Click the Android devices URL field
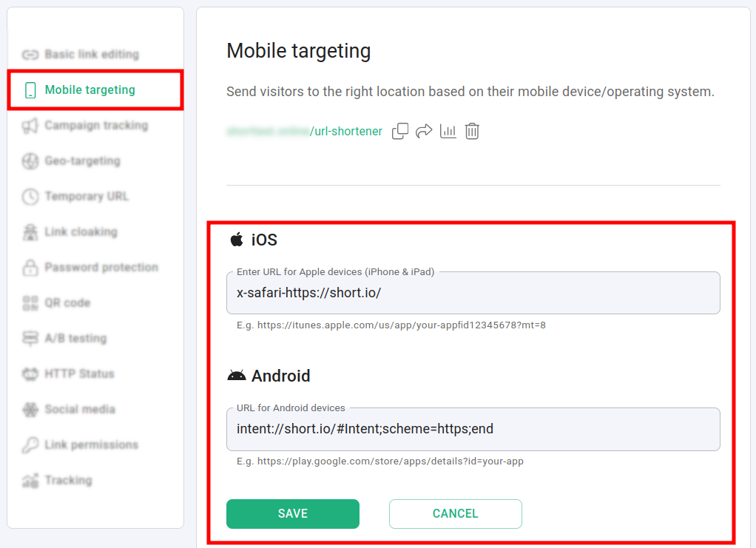The width and height of the screenshot is (756, 548). (x=473, y=429)
